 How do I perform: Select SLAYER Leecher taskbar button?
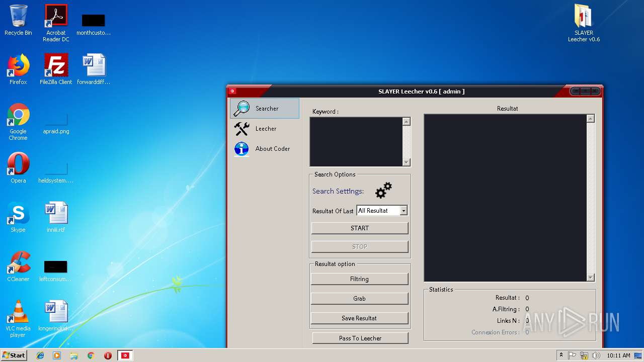pyautogui.click(x=125, y=355)
